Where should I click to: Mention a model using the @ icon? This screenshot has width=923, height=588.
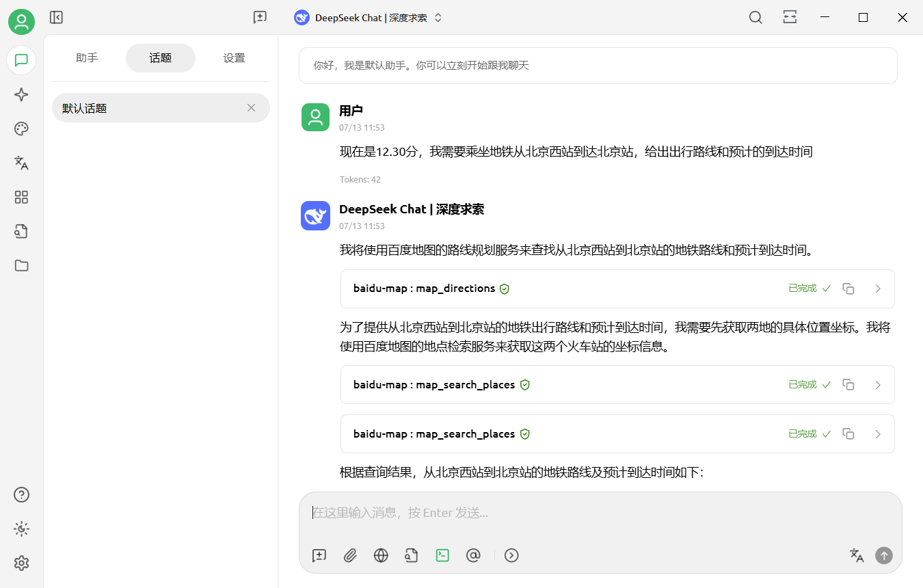pos(473,555)
